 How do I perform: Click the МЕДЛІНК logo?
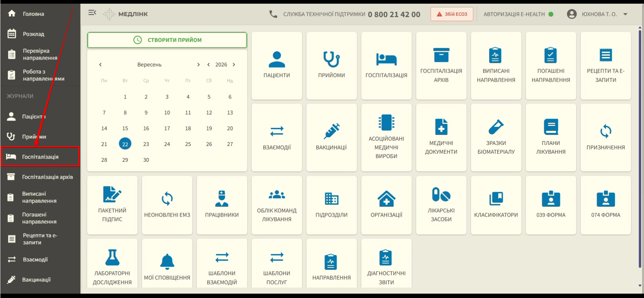pos(125,14)
